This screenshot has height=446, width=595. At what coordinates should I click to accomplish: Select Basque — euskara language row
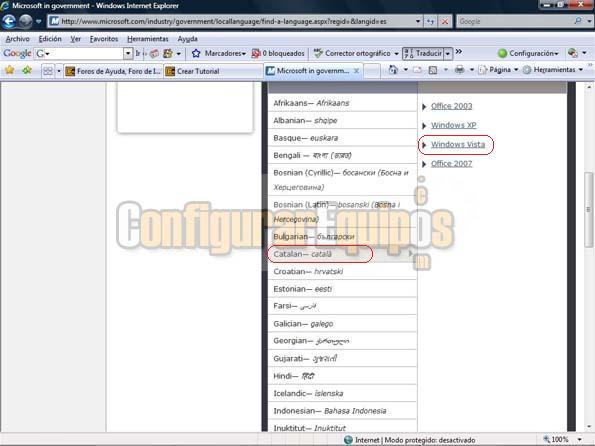tap(342, 138)
